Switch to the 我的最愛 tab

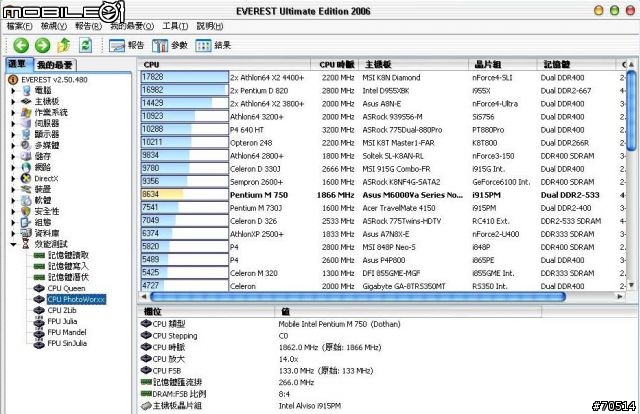tap(55, 65)
